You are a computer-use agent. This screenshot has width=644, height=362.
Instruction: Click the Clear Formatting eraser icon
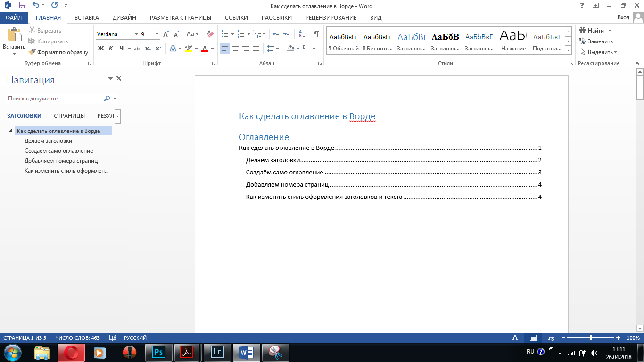pos(210,34)
